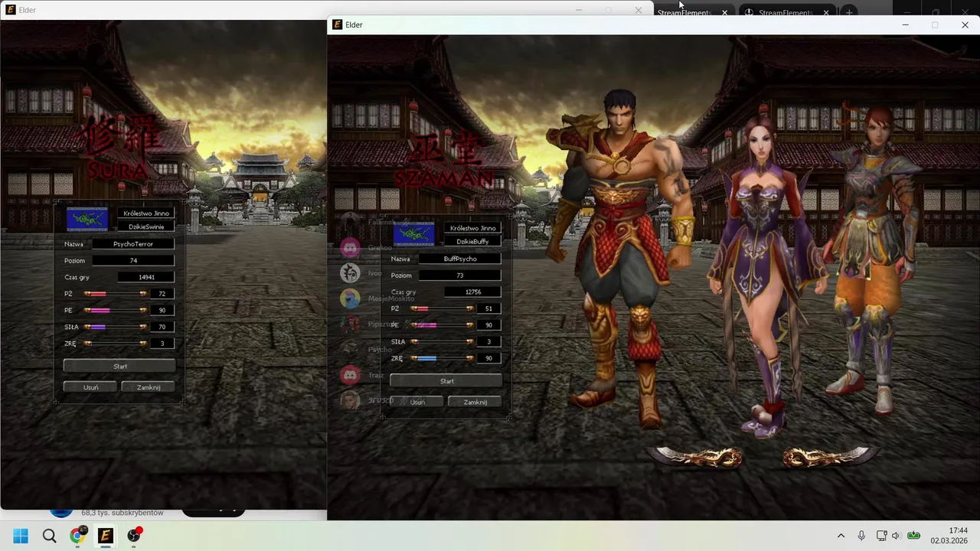980x551 pixels.
Task: Click the Nazwa field showing BuffPsycho
Action: pyautogui.click(x=460, y=259)
